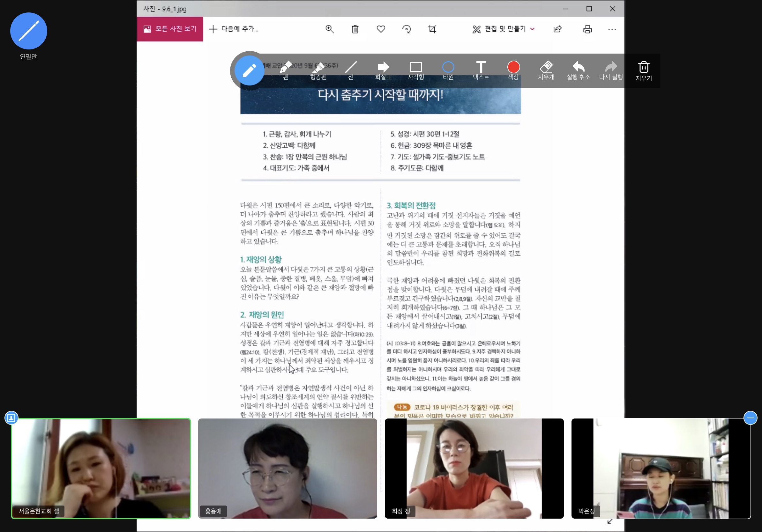Click '6. 헌금: 309장 목마른 내 영혼'

pos(431,145)
